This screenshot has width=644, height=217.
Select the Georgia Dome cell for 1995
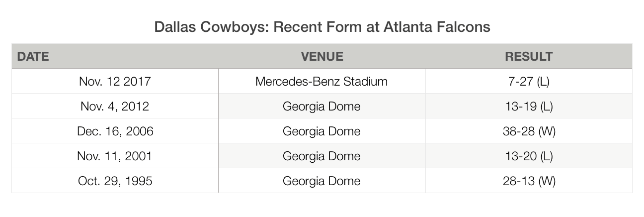[322, 181]
